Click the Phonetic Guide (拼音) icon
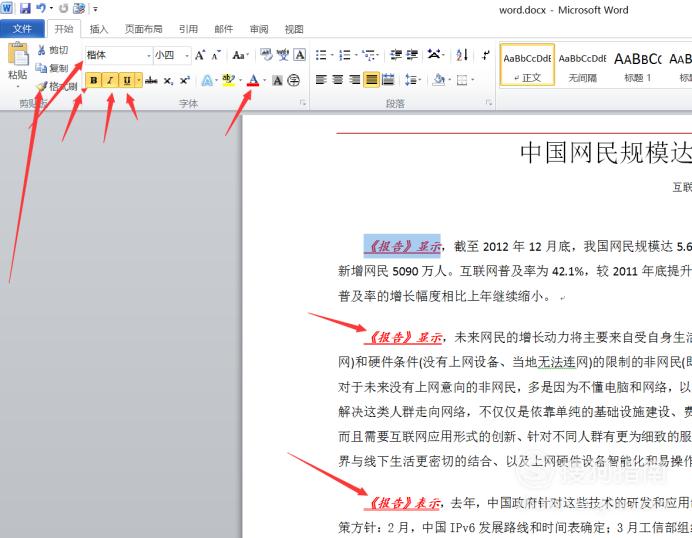 point(283,55)
